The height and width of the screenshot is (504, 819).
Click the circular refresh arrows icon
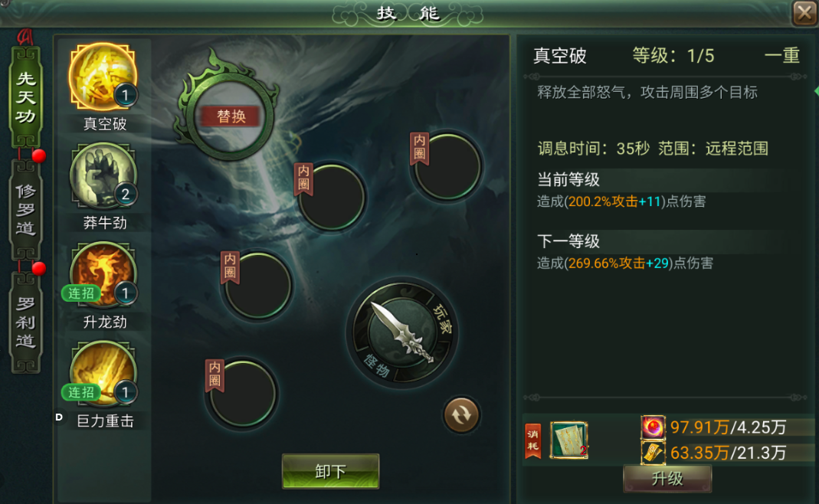click(461, 415)
